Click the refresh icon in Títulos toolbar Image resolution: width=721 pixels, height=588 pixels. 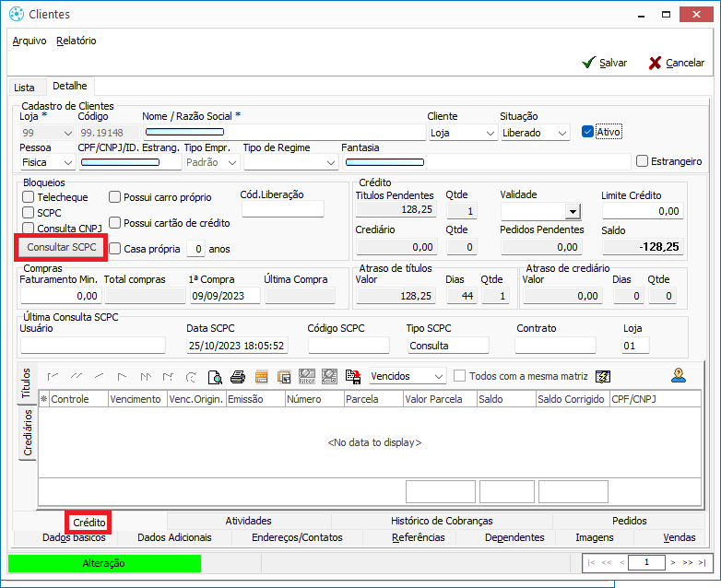[191, 377]
